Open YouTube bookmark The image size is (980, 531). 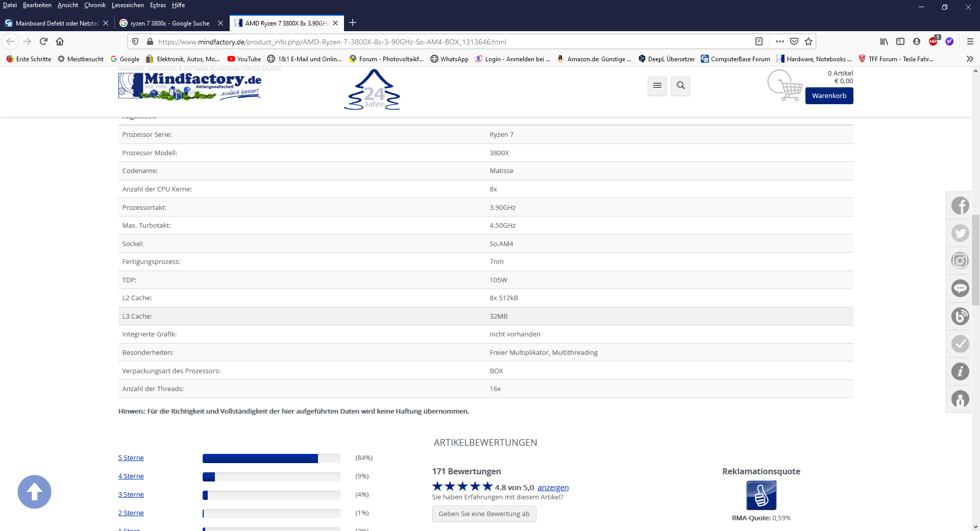[x=244, y=59]
